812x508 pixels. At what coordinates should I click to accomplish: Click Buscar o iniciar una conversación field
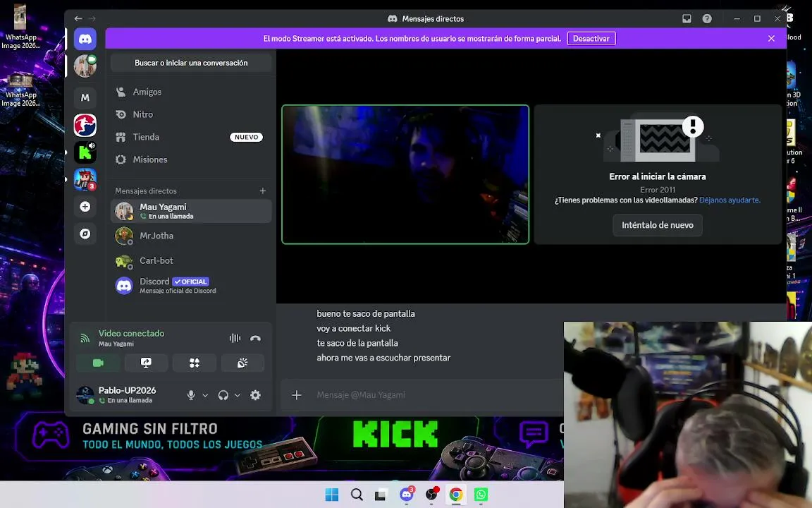191,63
